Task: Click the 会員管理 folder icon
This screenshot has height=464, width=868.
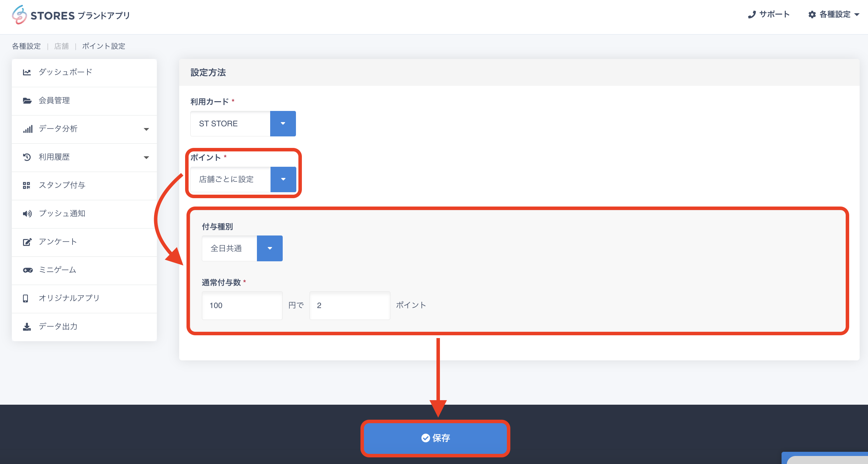Action: click(x=27, y=101)
